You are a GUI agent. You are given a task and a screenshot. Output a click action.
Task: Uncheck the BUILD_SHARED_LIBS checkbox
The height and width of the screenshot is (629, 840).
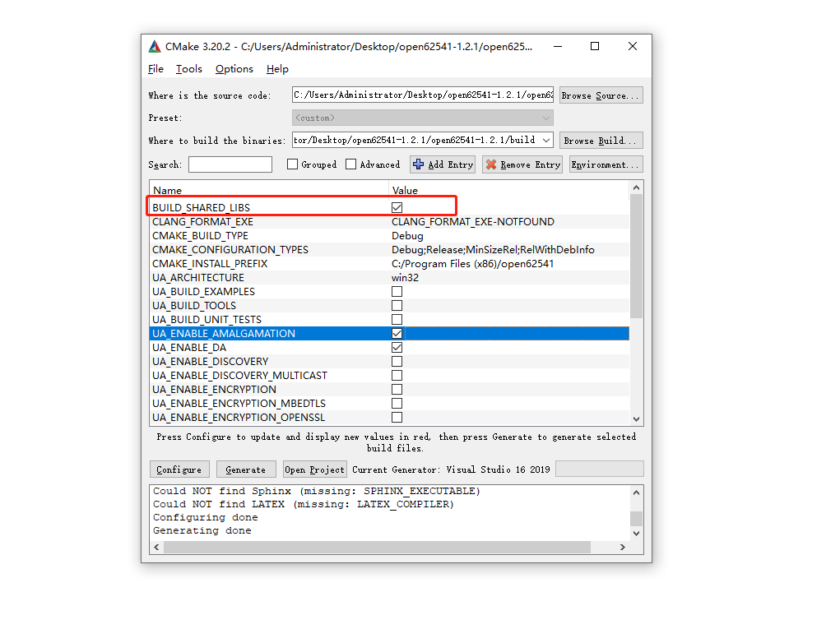click(x=397, y=207)
